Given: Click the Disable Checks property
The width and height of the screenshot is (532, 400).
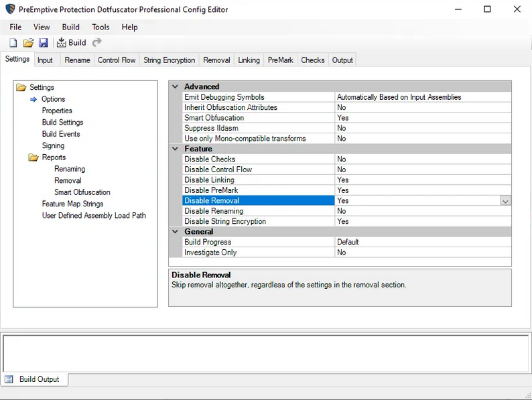Looking at the screenshot, I should coord(259,159).
